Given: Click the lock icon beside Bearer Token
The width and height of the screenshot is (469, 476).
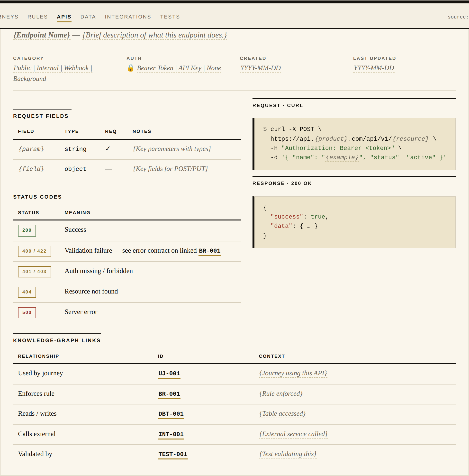Looking at the screenshot, I should click(131, 68).
